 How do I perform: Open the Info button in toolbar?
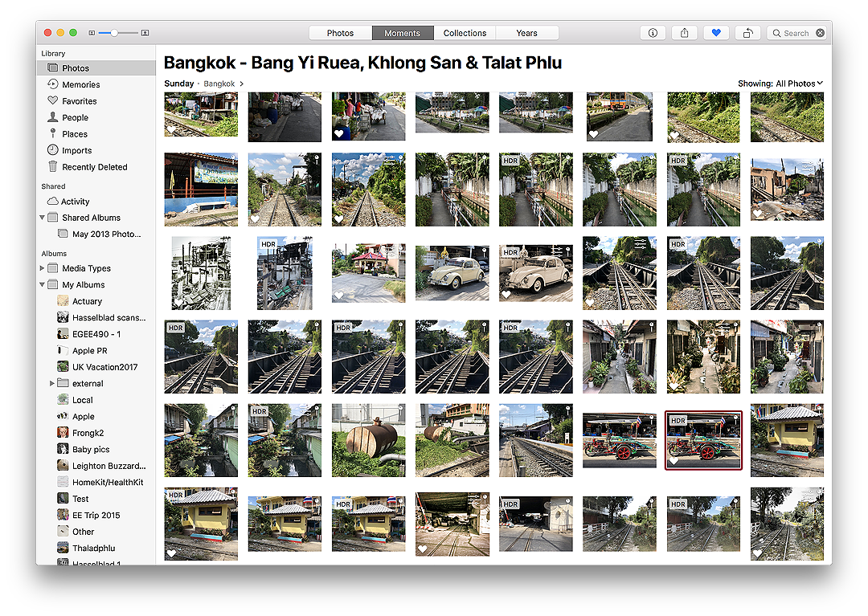[x=653, y=33]
